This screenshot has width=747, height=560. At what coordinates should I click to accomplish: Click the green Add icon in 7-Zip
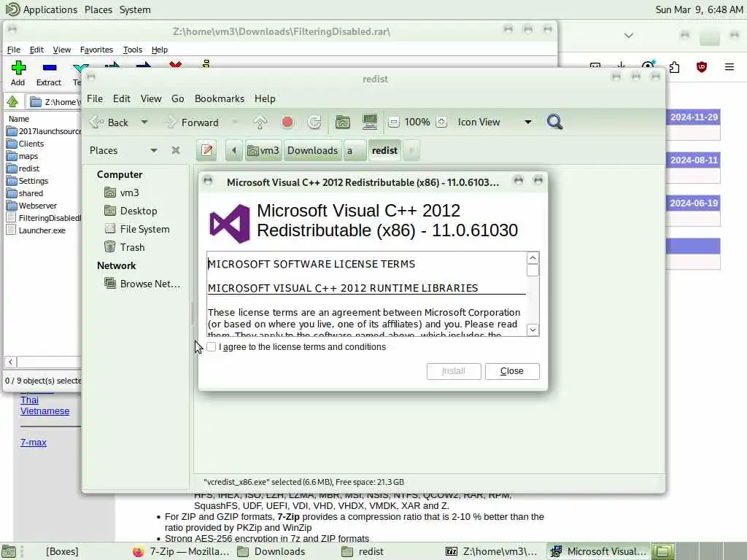point(18,68)
